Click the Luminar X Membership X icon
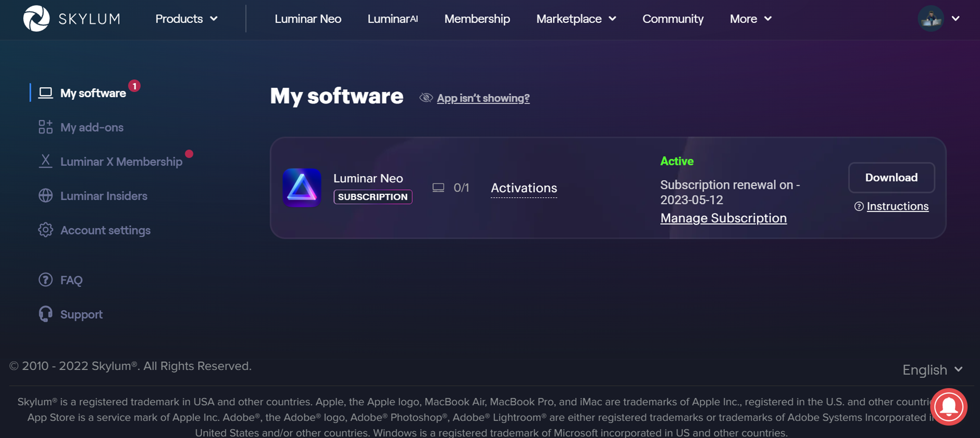This screenshot has width=980, height=438. tap(45, 161)
